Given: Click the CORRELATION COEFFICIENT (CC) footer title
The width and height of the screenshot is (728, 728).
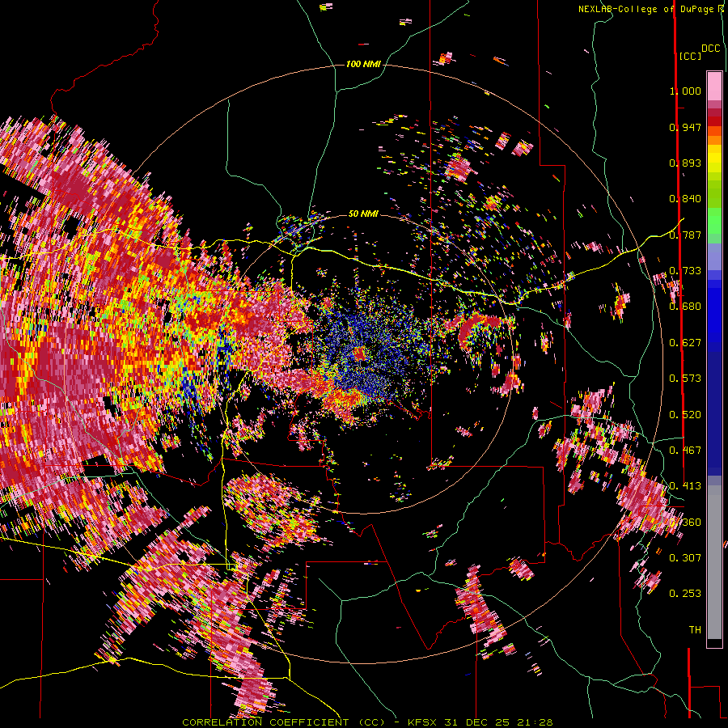Looking at the screenshot, I should tap(284, 722).
